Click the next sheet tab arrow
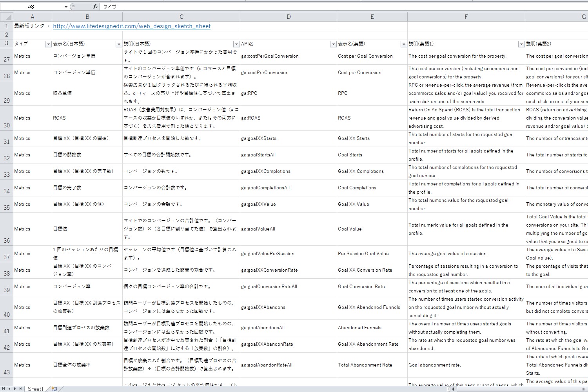588x392 pixels. click(15, 389)
